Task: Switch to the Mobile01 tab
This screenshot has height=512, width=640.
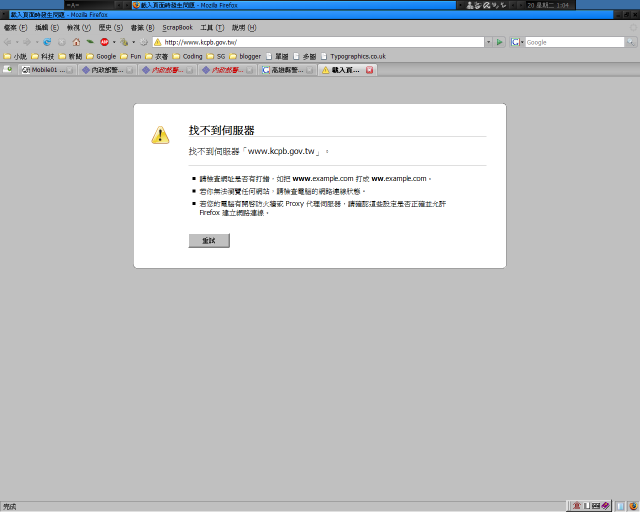Action: tap(47, 70)
